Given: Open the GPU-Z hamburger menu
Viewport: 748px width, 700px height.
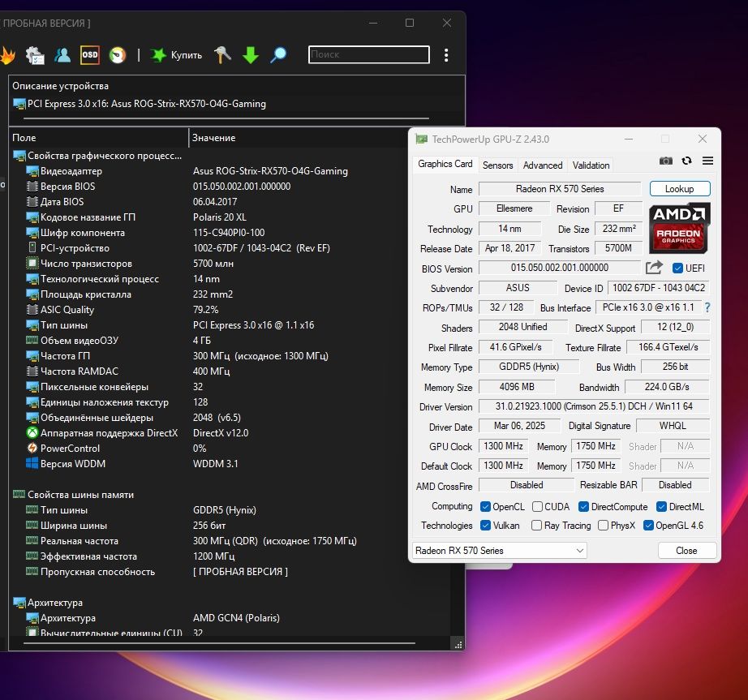Looking at the screenshot, I should (x=708, y=161).
